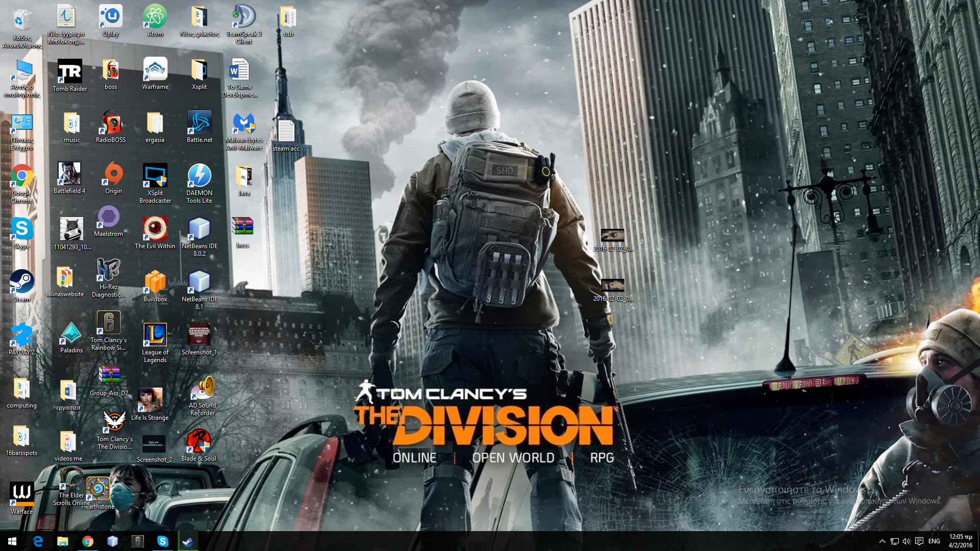This screenshot has height=551, width=980.
Task: Switch to Skype in the taskbar
Action: coord(163,541)
